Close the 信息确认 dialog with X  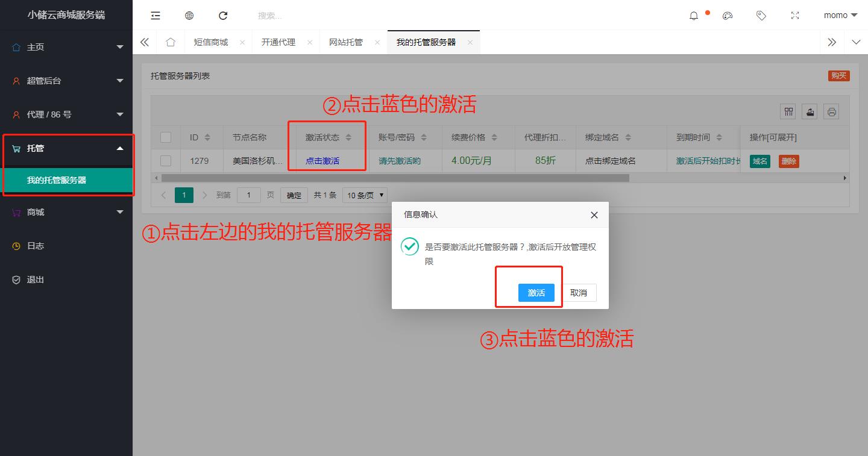tap(594, 215)
